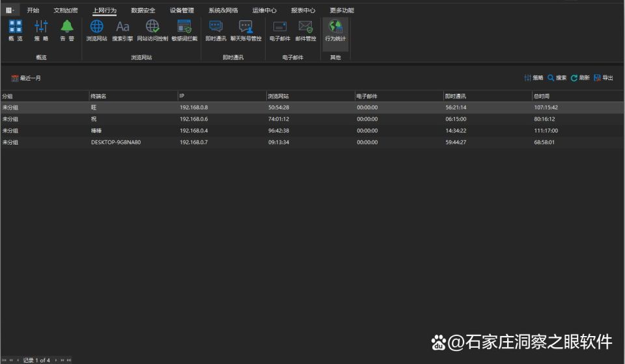The image size is (625, 364).
Task: Click IM time cell 56:21:14
Action: click(456, 107)
